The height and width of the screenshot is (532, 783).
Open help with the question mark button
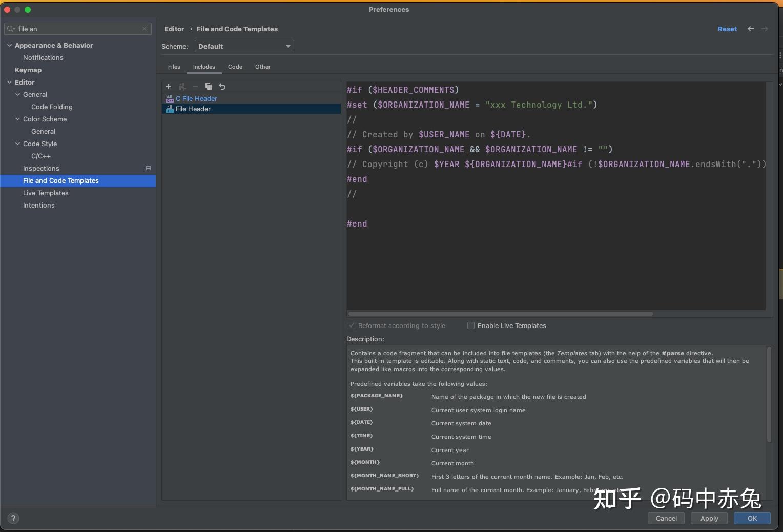pos(13,518)
